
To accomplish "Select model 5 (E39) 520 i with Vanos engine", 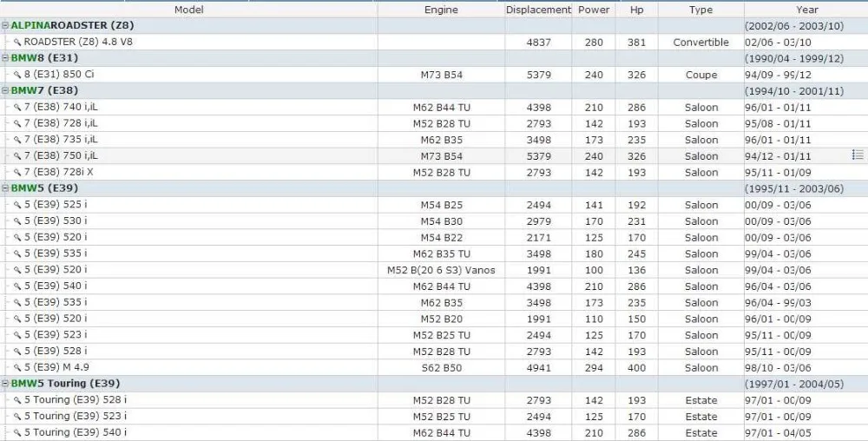I will [x=56, y=270].
